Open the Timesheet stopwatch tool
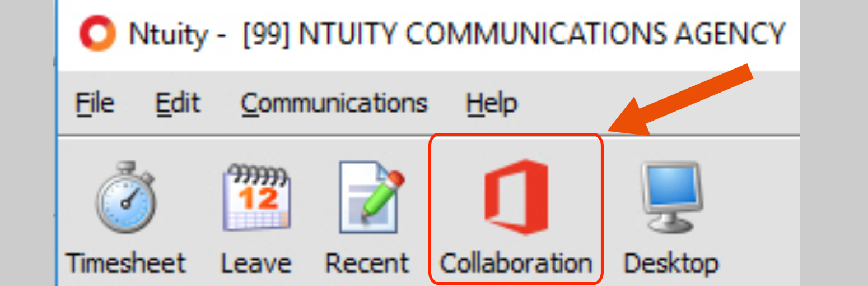This screenshot has height=286, width=868. pos(125,196)
